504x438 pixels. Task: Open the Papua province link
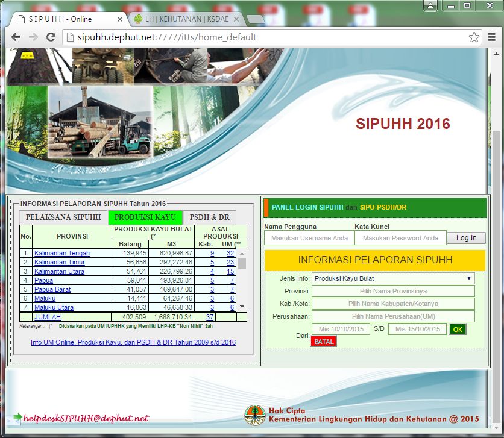pos(44,280)
